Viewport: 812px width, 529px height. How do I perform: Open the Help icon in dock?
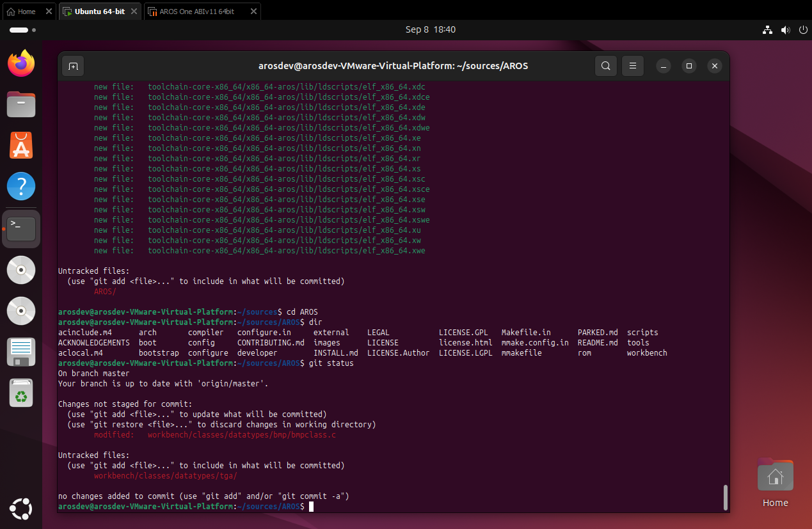pos(21,186)
